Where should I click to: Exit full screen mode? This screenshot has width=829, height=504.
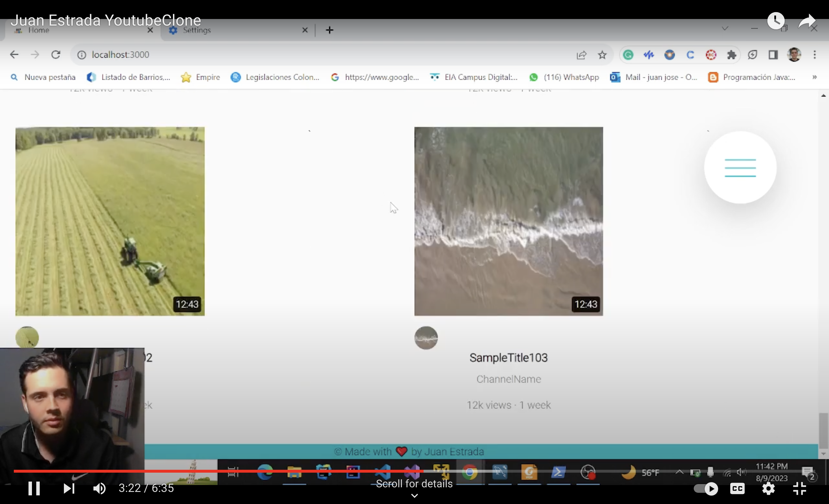pos(800,488)
